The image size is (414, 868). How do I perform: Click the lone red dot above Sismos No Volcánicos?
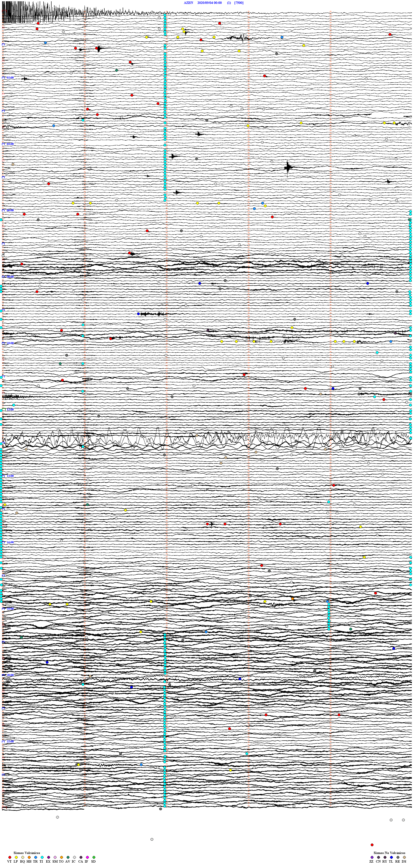pyautogui.click(x=372, y=845)
